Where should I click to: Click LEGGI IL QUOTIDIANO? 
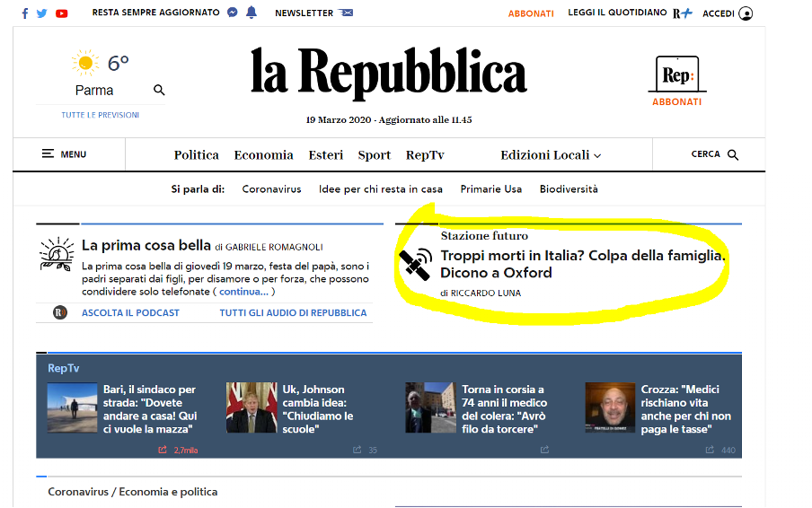(617, 13)
